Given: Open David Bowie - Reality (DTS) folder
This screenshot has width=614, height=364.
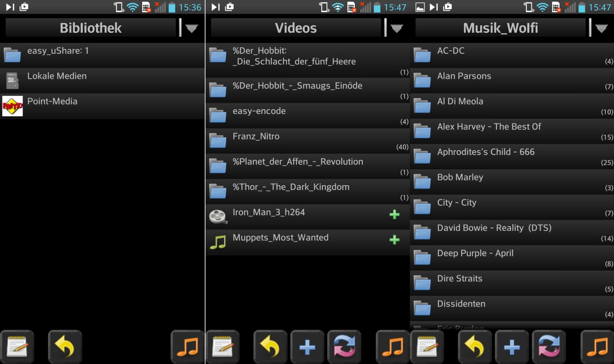Looking at the screenshot, I should coord(512,232).
